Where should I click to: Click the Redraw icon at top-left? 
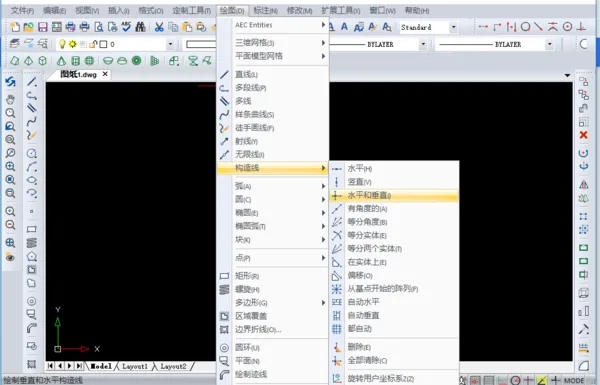pyautogui.click(x=10, y=82)
